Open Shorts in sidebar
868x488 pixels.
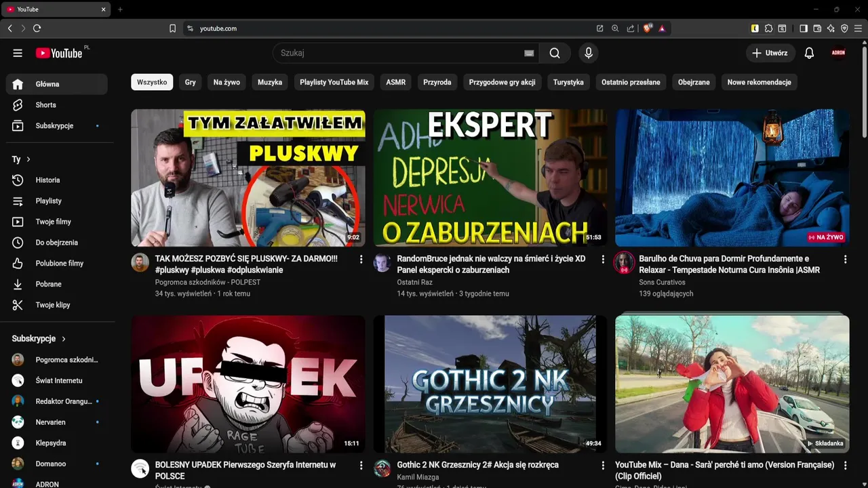pyautogui.click(x=57, y=105)
